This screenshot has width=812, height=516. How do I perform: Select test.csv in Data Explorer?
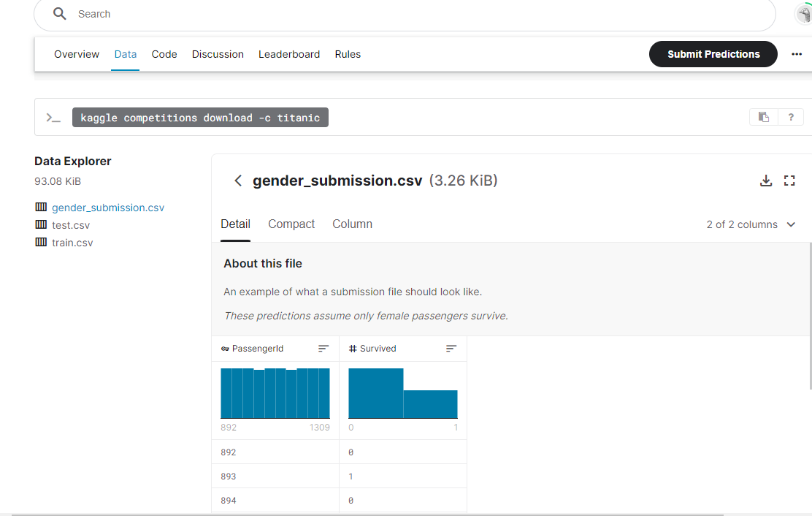71,225
